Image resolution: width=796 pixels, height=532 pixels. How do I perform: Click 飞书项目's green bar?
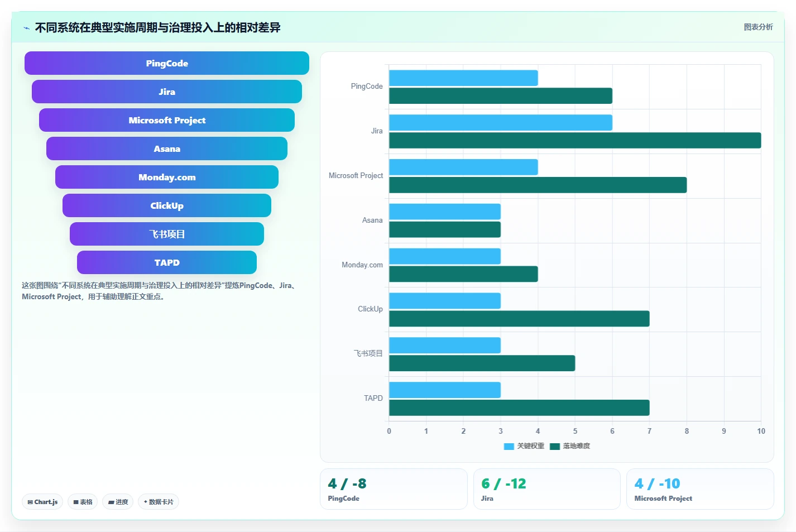(x=482, y=363)
